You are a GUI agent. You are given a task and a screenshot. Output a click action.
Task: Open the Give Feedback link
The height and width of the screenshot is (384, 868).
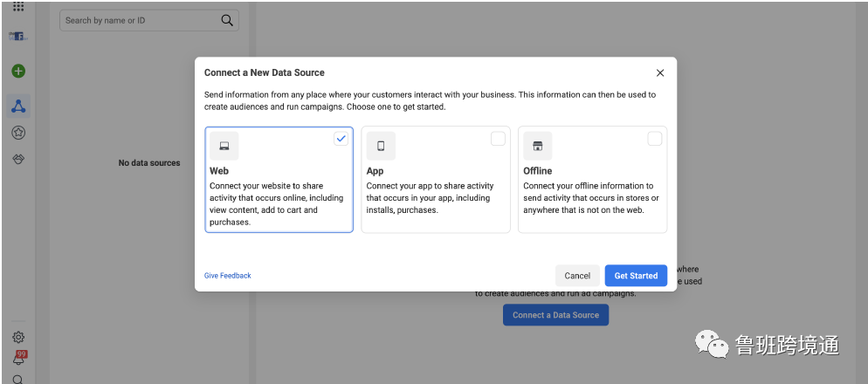click(x=228, y=276)
